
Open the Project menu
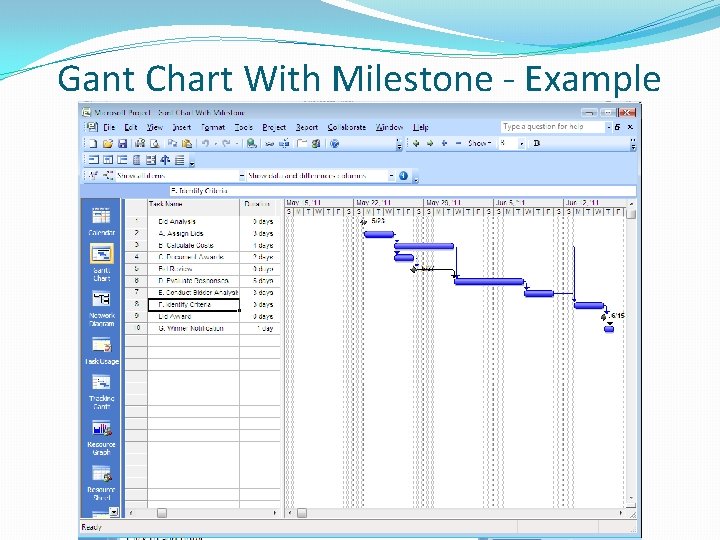point(274,127)
